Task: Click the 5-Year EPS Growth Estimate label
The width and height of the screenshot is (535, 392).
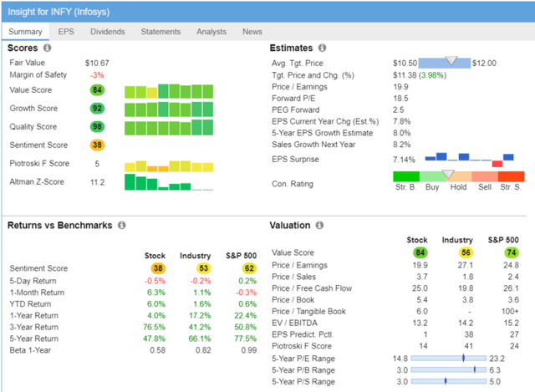Action: coord(323,133)
